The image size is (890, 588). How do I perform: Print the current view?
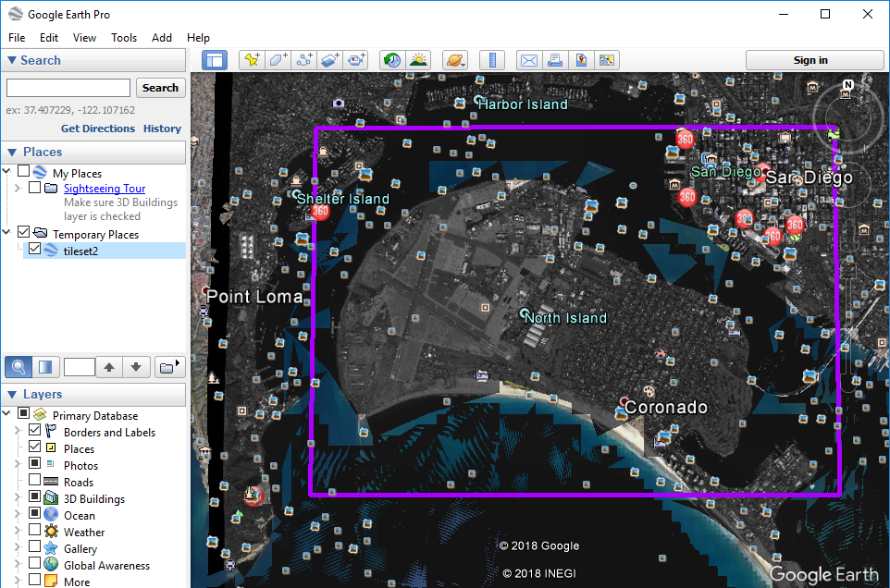tap(555, 60)
